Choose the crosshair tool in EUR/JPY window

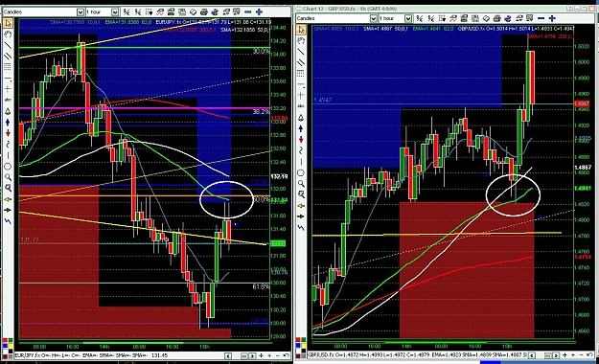point(8,89)
